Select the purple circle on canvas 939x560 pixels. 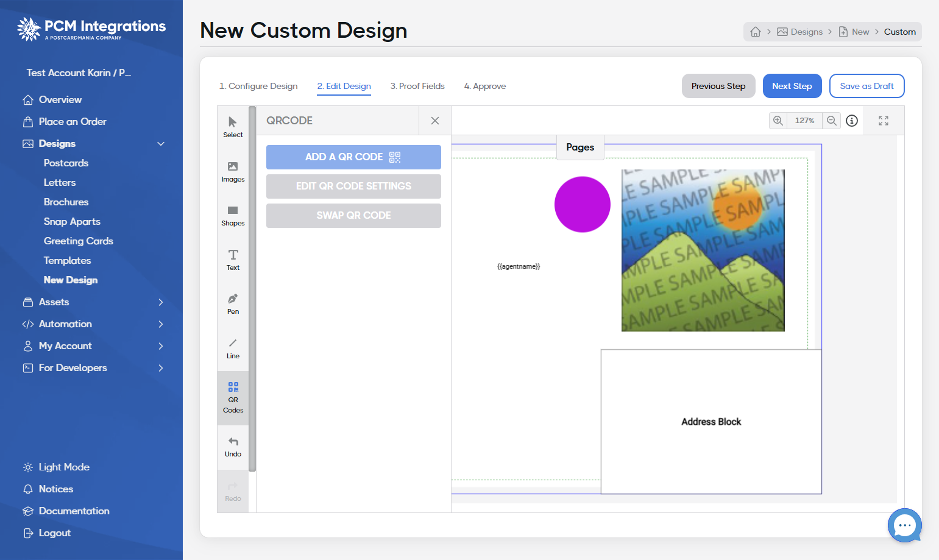(583, 205)
